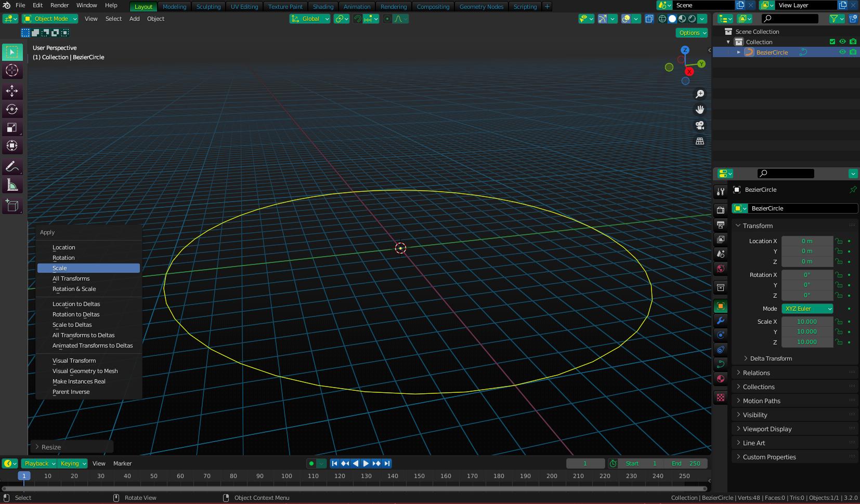Toggle snapping magnet icon

358,19
